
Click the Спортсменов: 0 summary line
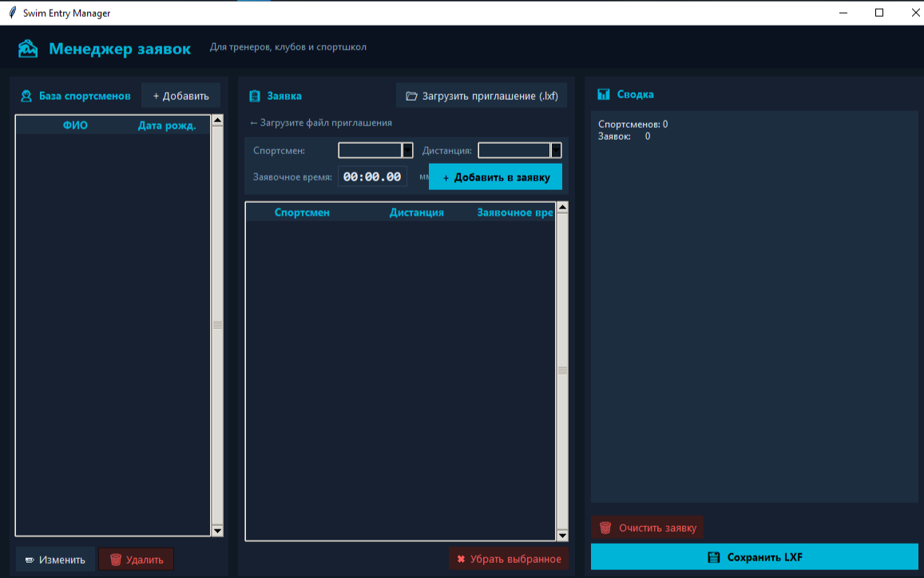click(x=633, y=125)
